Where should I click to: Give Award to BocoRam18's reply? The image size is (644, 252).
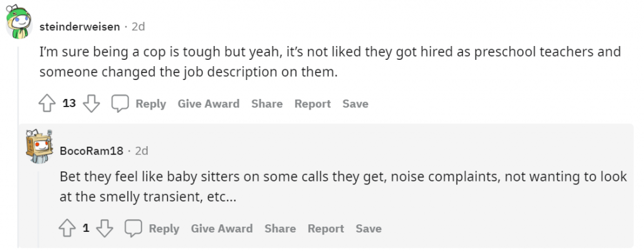click(x=221, y=229)
